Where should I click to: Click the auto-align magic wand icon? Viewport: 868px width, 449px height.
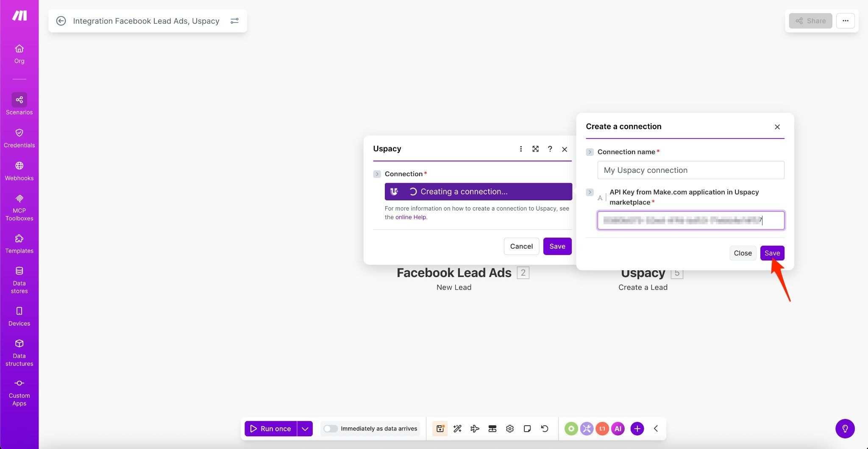coord(457,429)
